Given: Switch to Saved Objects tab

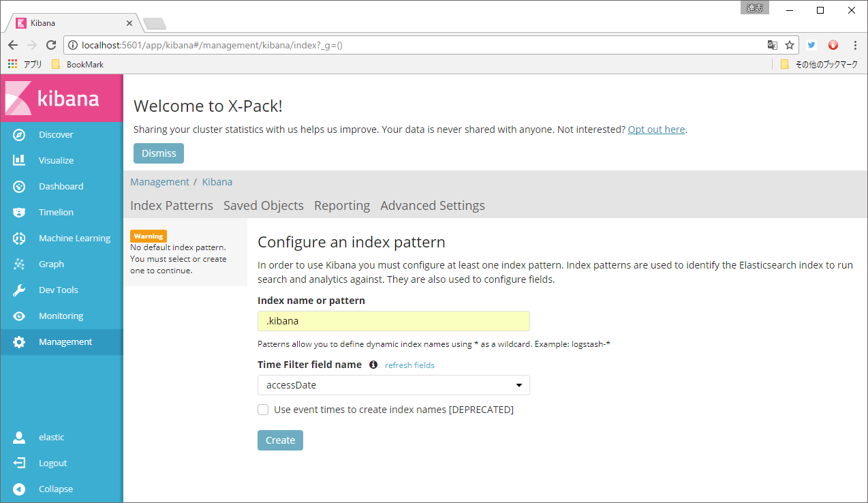Looking at the screenshot, I should pyautogui.click(x=264, y=205).
